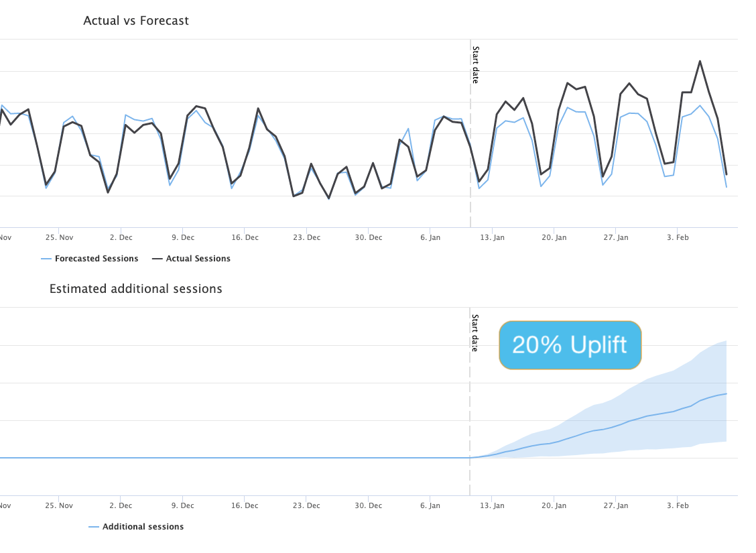Toggle Forecasted Sessions legend series
This screenshot has height=553, width=756.
90,259
